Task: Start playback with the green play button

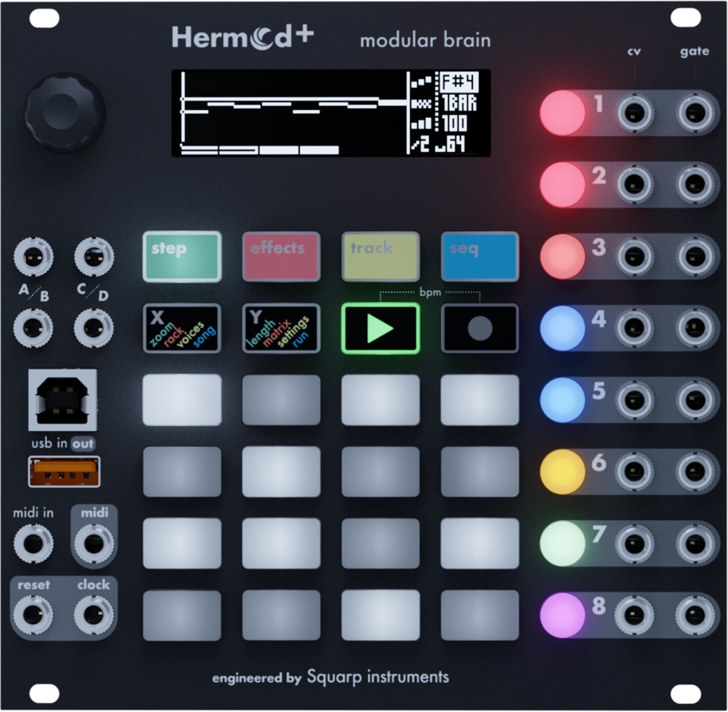Action: pos(381,329)
